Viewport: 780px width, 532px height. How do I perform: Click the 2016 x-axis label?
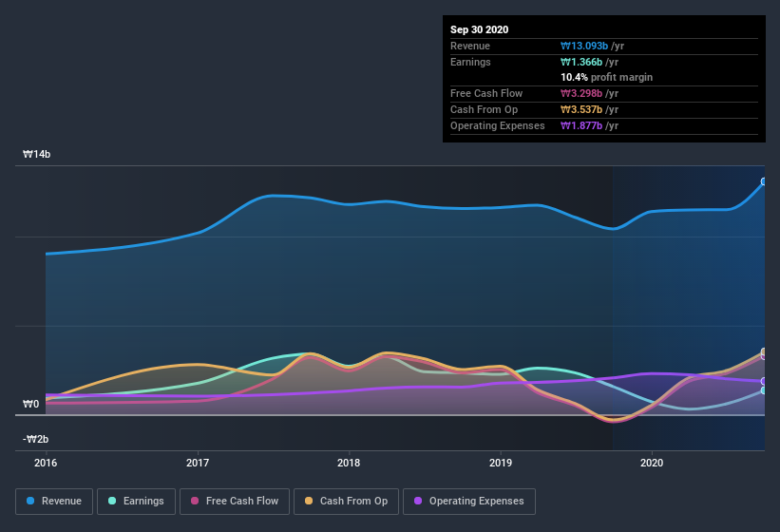point(46,463)
